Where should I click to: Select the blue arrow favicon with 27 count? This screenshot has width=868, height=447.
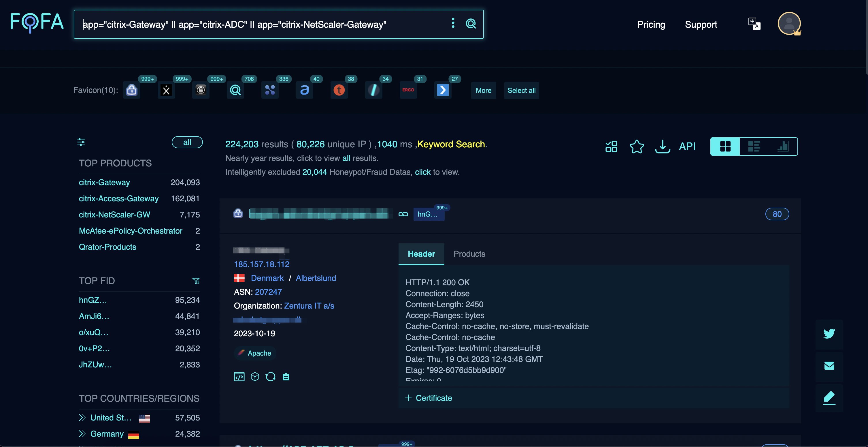pos(443,90)
